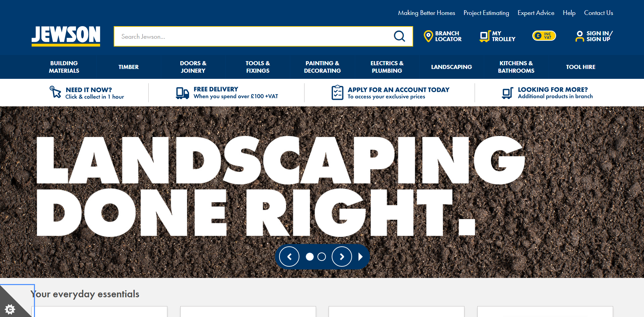Click Apply For An Account Today
Viewport: 644px width, 317px height.
pyautogui.click(x=399, y=90)
